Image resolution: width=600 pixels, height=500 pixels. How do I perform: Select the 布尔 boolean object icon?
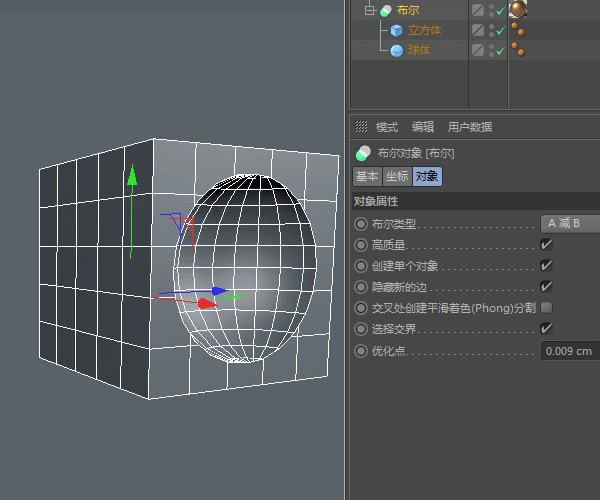[386, 11]
